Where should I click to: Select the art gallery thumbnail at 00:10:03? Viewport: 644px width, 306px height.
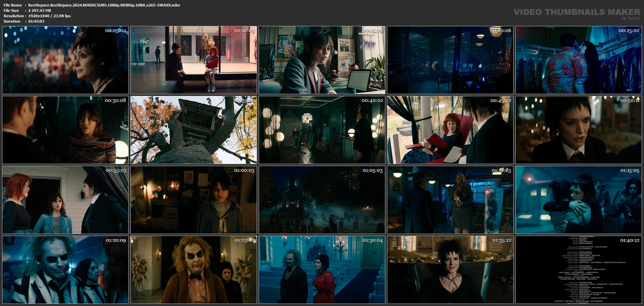pos(194,60)
